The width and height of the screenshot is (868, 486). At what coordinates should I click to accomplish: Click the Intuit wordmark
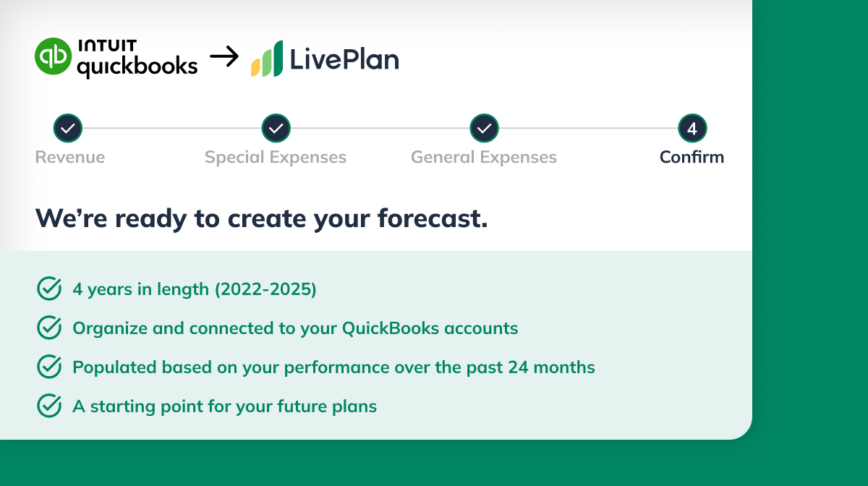106,46
